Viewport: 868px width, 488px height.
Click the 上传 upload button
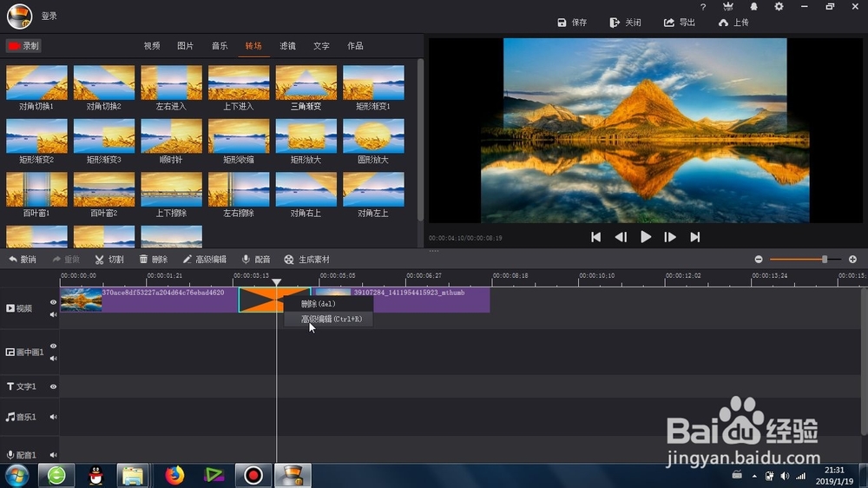[733, 23]
